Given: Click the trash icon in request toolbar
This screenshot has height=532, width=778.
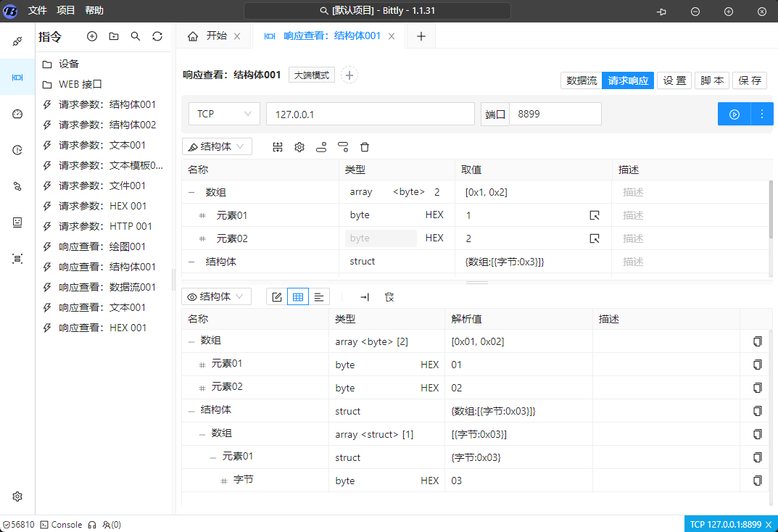Looking at the screenshot, I should [x=365, y=147].
